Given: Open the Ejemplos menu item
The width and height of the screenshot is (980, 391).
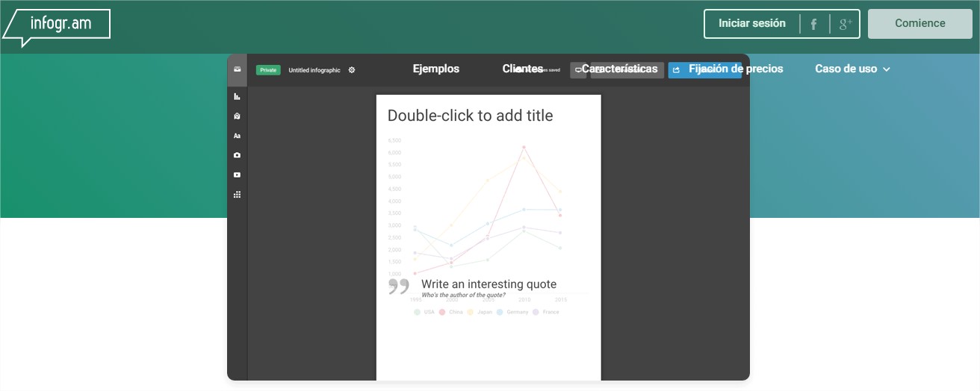Looking at the screenshot, I should pos(436,69).
